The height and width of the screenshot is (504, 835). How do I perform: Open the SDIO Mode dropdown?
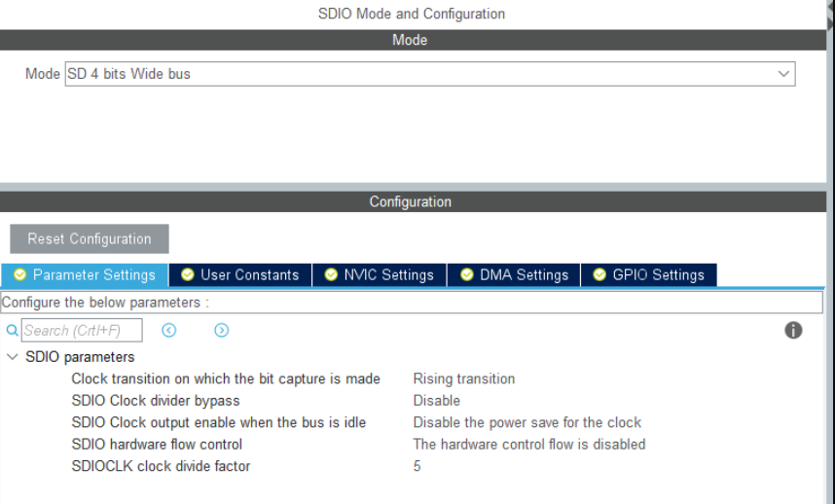783,74
